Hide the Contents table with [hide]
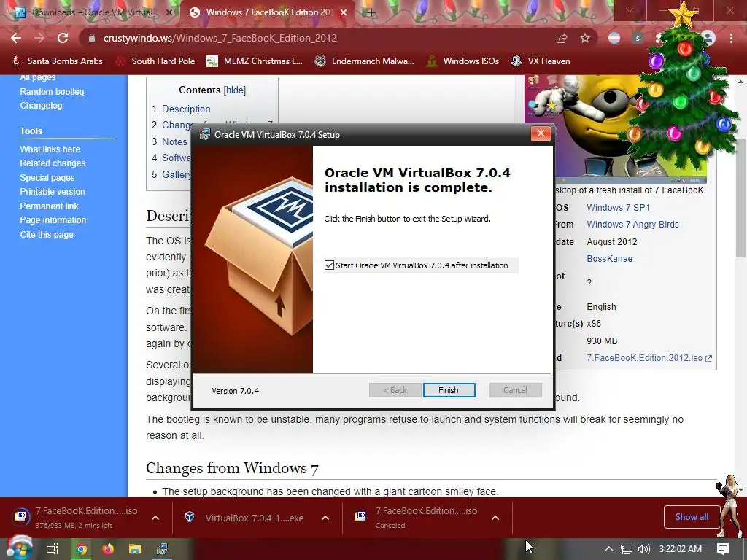747x560 pixels. coord(235,90)
